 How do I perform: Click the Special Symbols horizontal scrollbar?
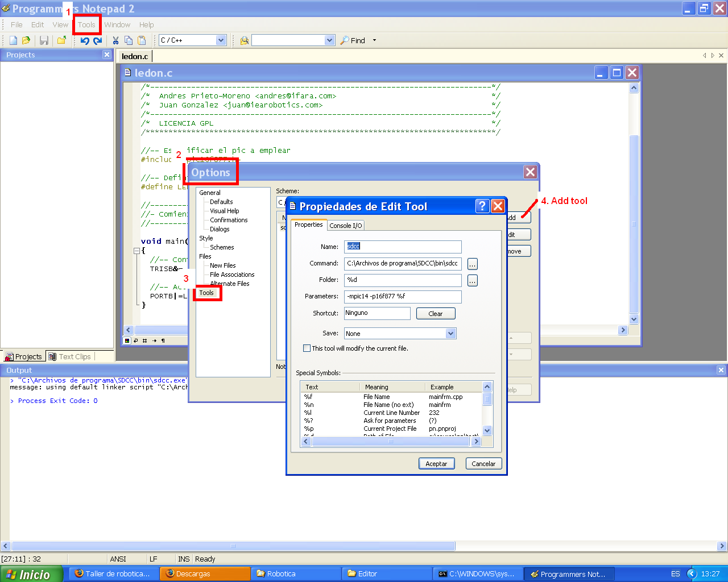[x=391, y=442]
